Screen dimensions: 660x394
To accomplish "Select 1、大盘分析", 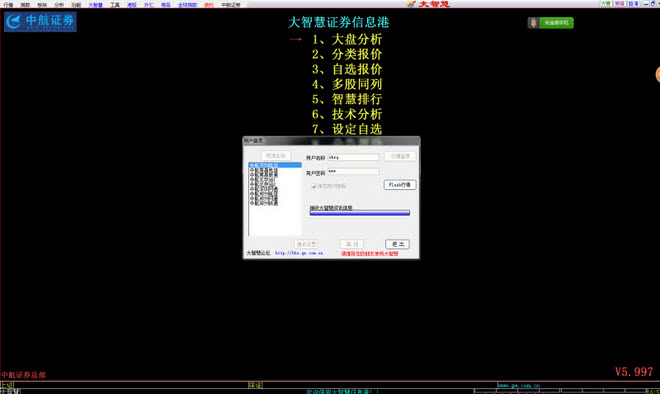I will (347, 39).
